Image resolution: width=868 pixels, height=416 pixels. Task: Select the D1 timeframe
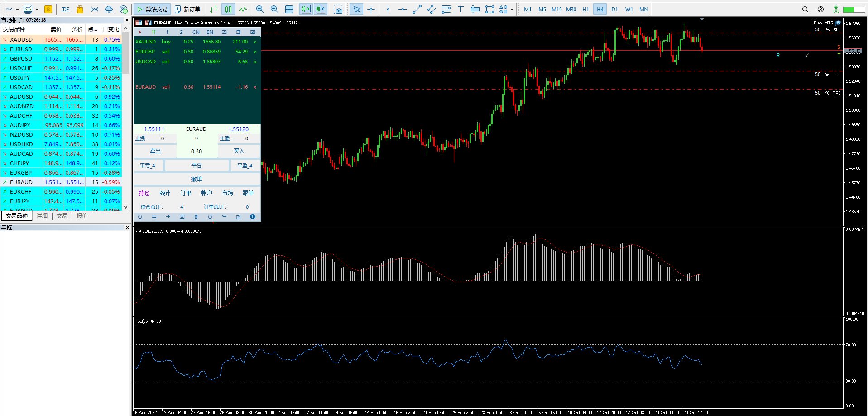point(614,9)
